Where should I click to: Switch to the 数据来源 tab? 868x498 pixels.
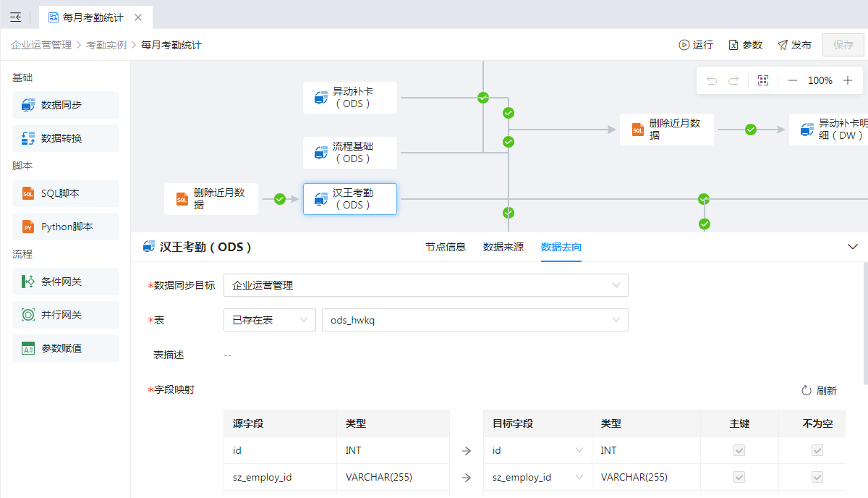(503, 247)
